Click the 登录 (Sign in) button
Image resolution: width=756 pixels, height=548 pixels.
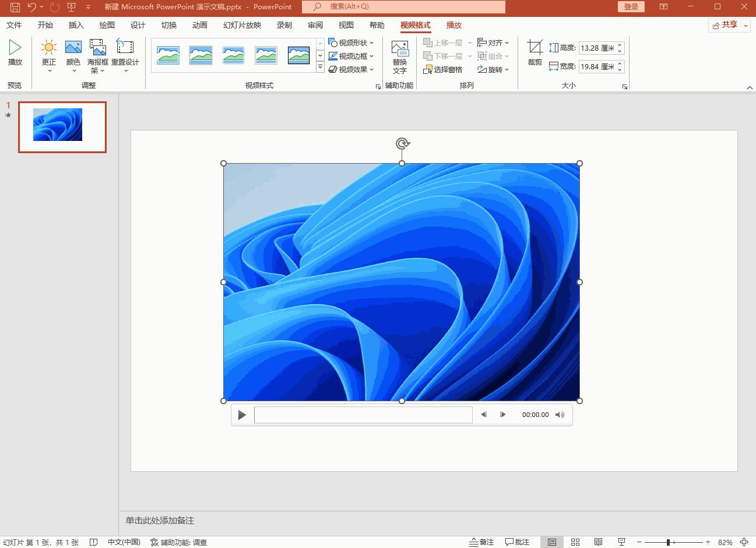[x=631, y=7]
